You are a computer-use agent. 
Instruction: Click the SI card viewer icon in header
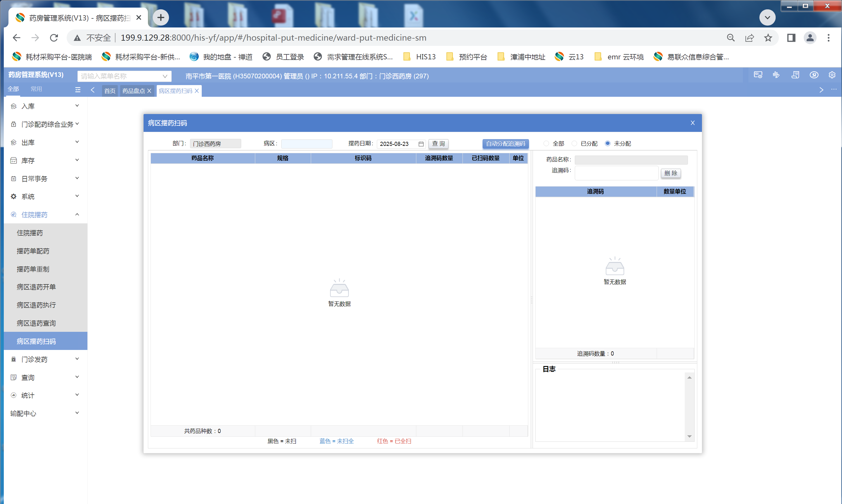pyautogui.click(x=758, y=75)
